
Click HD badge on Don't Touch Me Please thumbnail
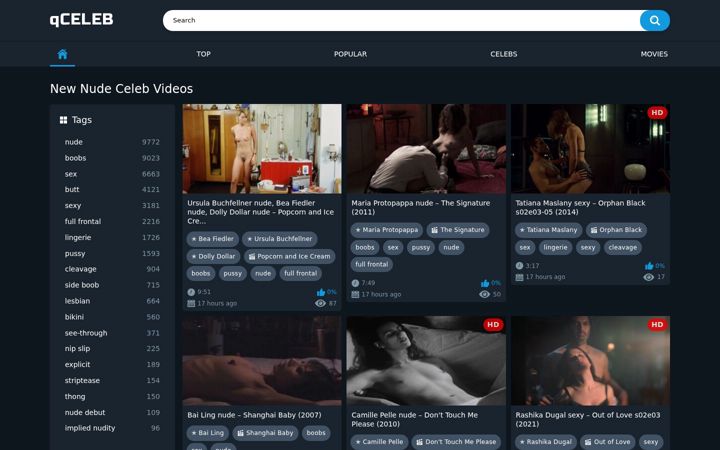(x=493, y=325)
